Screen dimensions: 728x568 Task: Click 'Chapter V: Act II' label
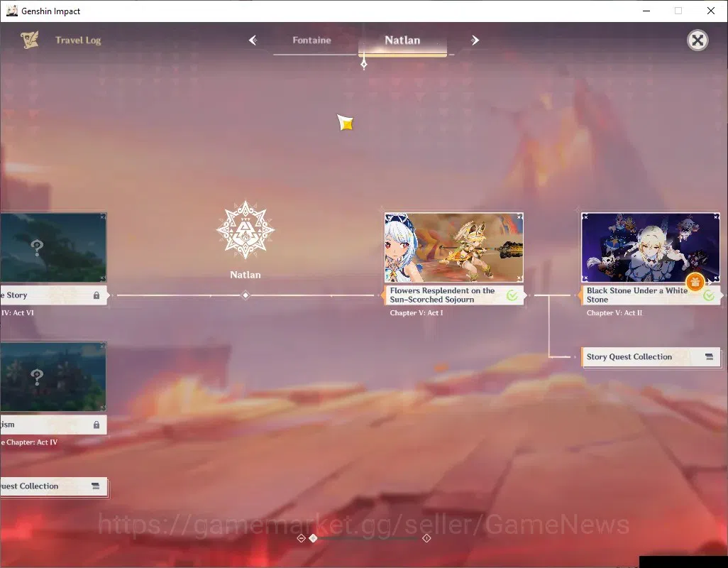point(614,313)
